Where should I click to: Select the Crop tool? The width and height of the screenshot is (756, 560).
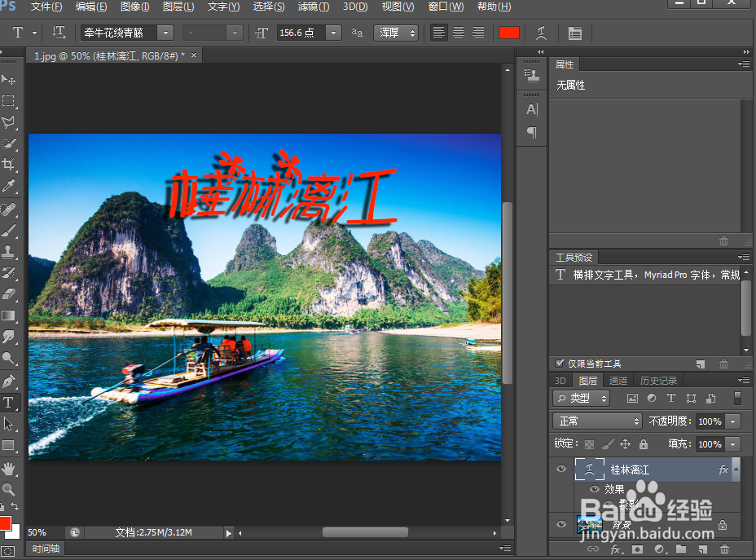11,161
